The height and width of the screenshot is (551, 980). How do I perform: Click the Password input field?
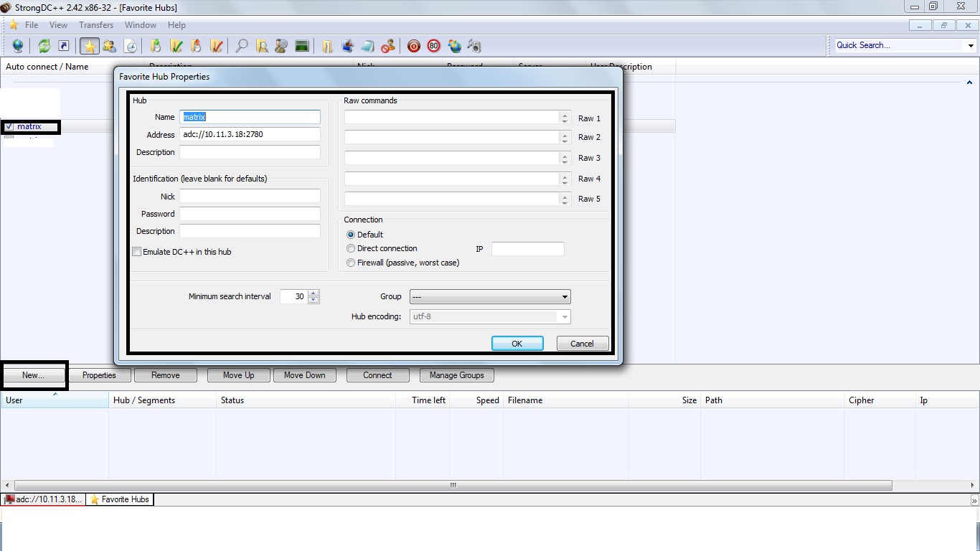[x=250, y=213]
